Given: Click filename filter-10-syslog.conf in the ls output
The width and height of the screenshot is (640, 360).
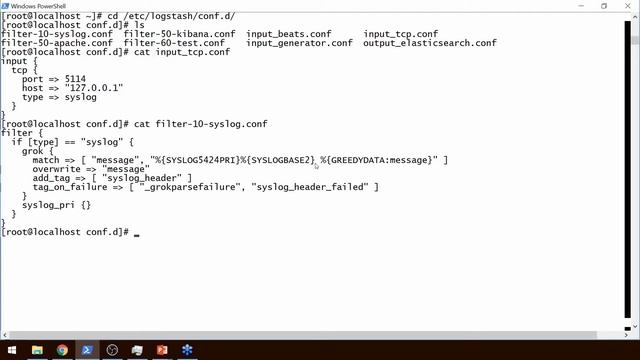Looking at the screenshot, I should coord(57,34).
